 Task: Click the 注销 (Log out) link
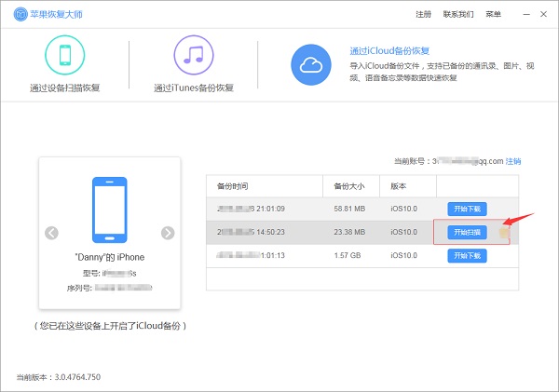(x=513, y=161)
